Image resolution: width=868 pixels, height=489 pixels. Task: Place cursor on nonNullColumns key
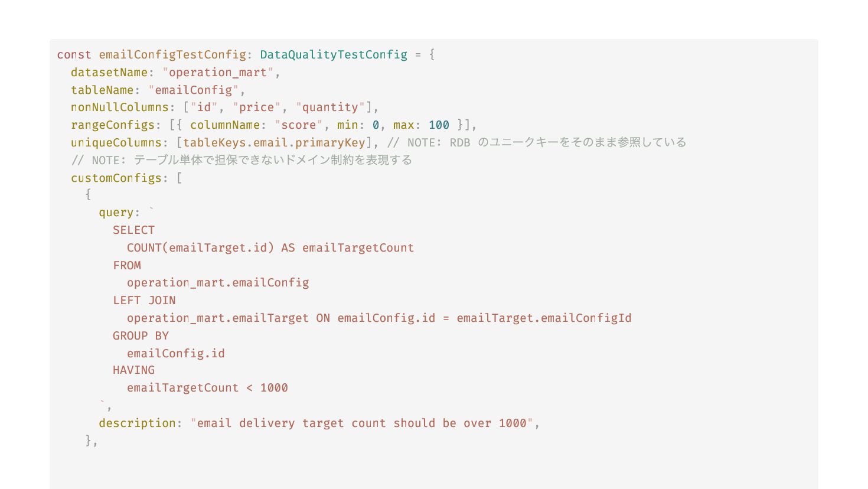click(x=120, y=107)
